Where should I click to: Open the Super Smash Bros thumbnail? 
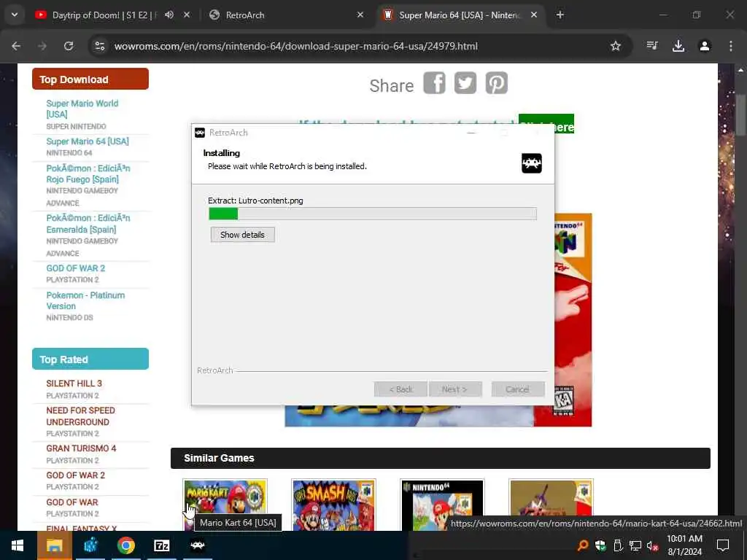tap(333, 505)
